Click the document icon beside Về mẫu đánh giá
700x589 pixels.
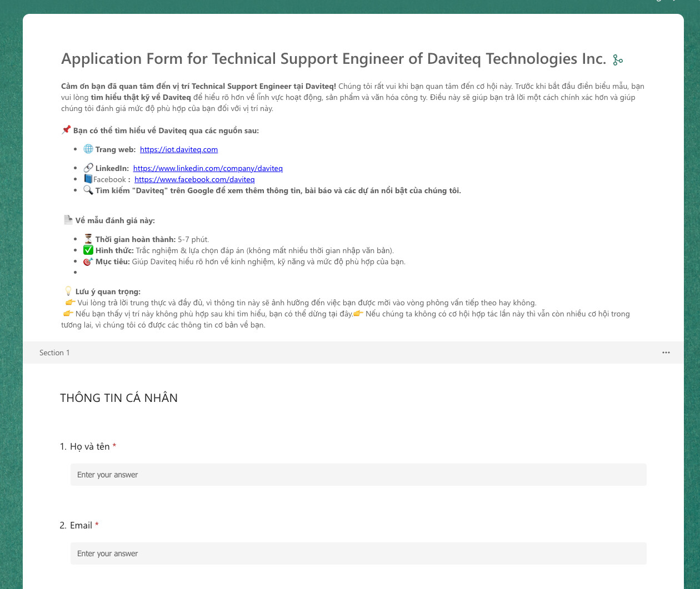pos(68,220)
